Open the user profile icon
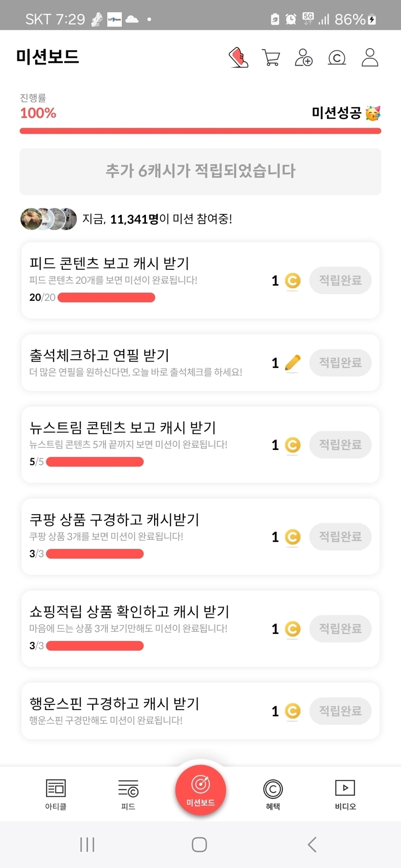This screenshot has width=401, height=868. [370, 57]
